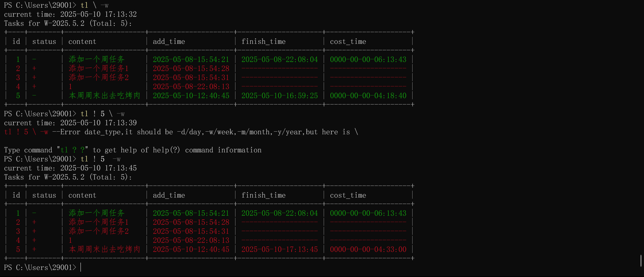Select cost time 0000-00-00-04:18:40

coord(368,96)
